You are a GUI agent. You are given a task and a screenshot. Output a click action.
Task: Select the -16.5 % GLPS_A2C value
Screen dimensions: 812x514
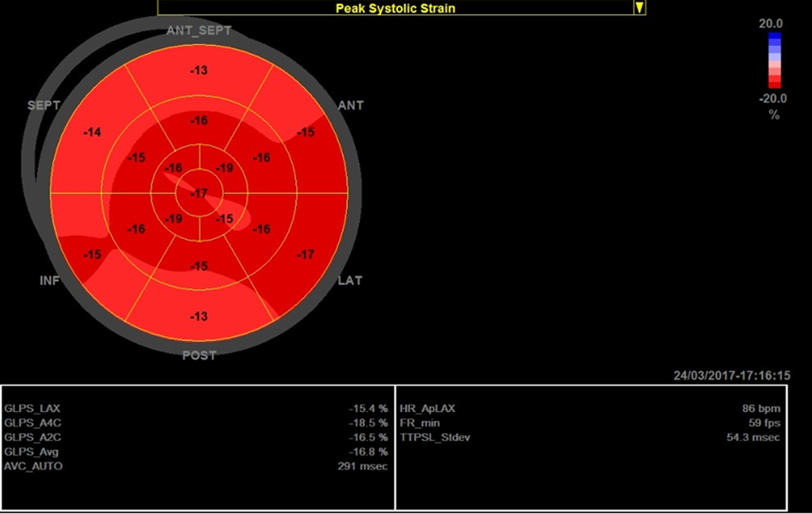click(x=368, y=438)
